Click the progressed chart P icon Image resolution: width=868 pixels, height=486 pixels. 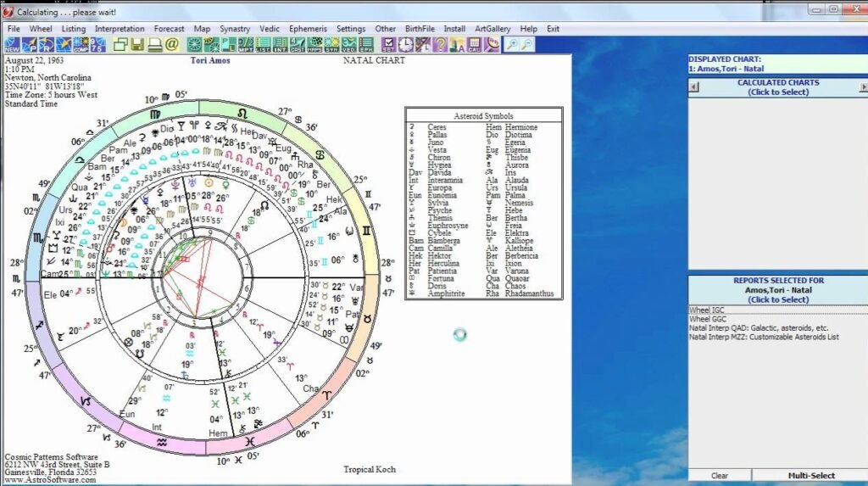(x=30, y=45)
